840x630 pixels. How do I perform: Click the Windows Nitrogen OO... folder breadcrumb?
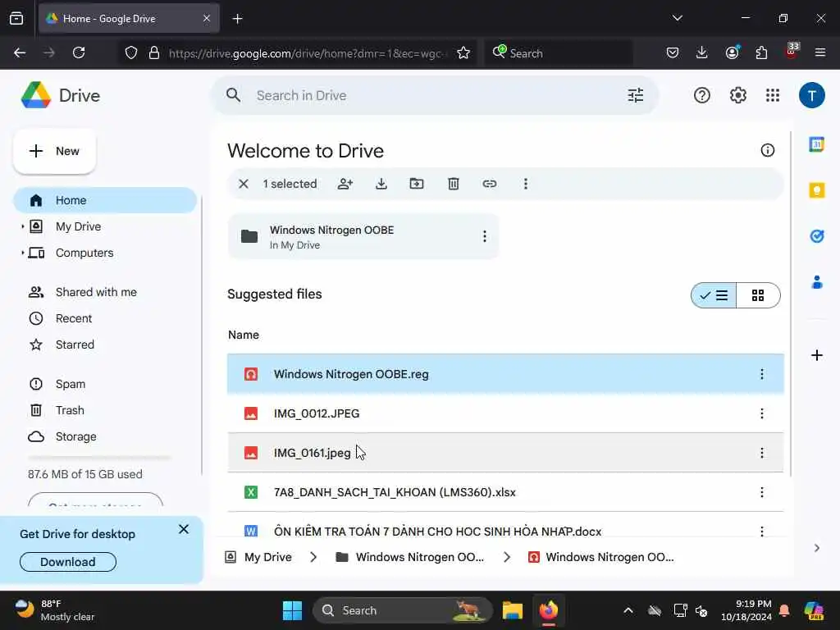409,557
